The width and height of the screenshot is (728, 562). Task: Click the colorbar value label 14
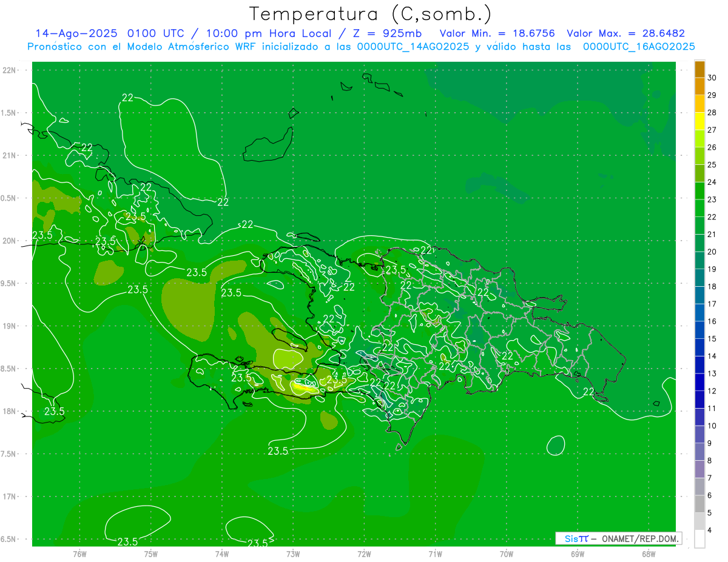[712, 356]
